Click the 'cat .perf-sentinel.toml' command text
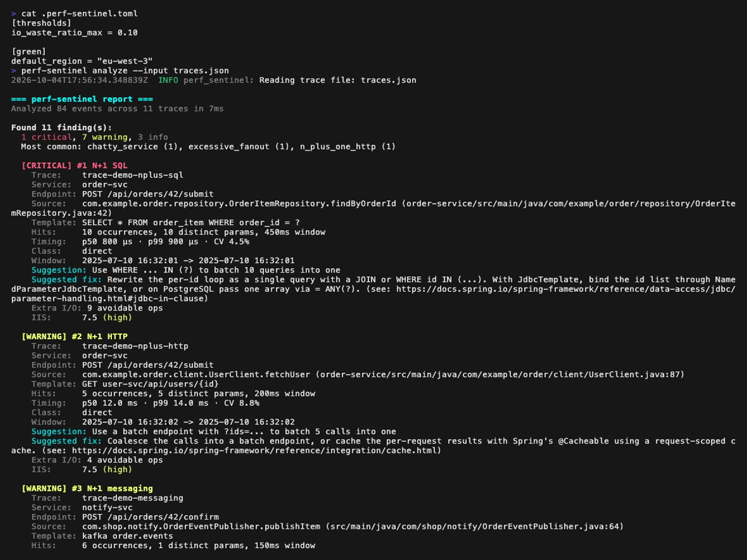The height and width of the screenshot is (560, 747). 80,13
